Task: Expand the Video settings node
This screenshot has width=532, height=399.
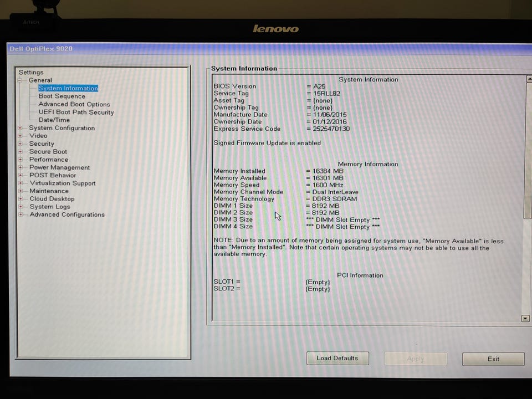Action: [20, 136]
